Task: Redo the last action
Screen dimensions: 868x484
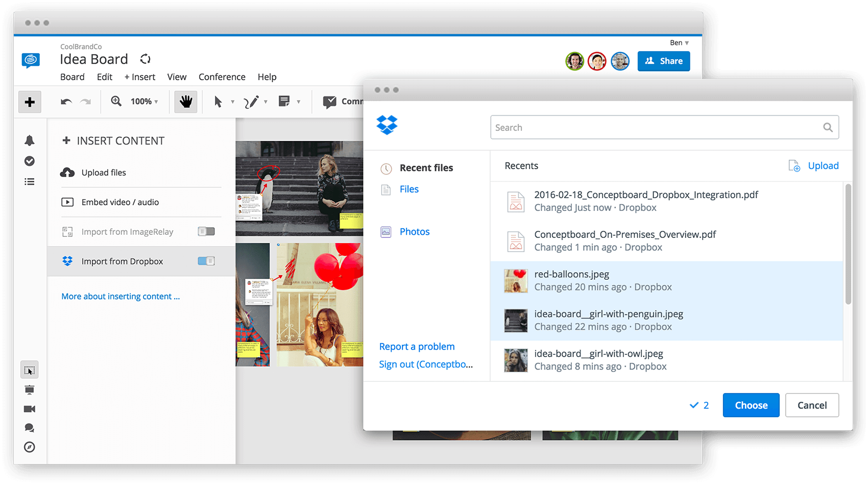Action: click(86, 102)
